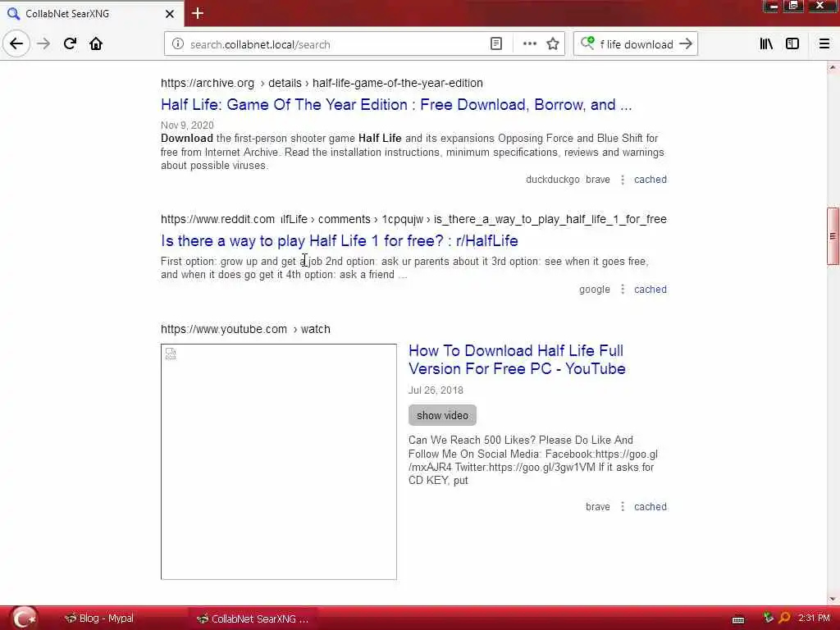
Task: Click the search engine magnifier icon
Action: (587, 44)
